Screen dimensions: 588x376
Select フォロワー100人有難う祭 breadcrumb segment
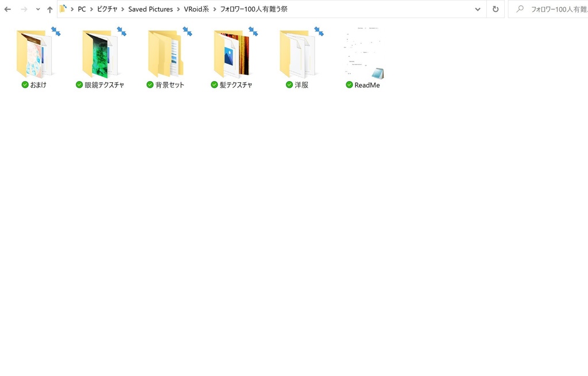254,9
